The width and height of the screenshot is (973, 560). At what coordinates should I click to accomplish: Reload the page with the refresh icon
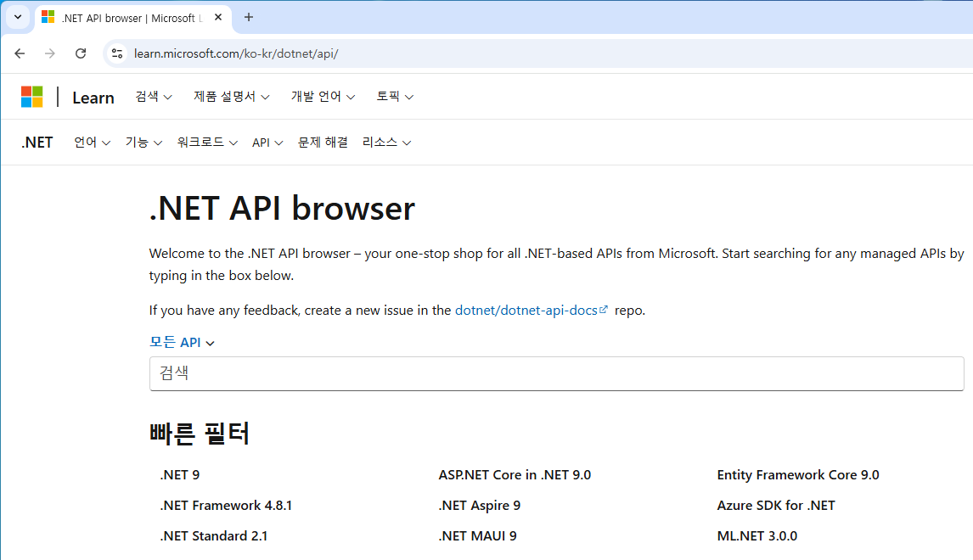pos(80,53)
